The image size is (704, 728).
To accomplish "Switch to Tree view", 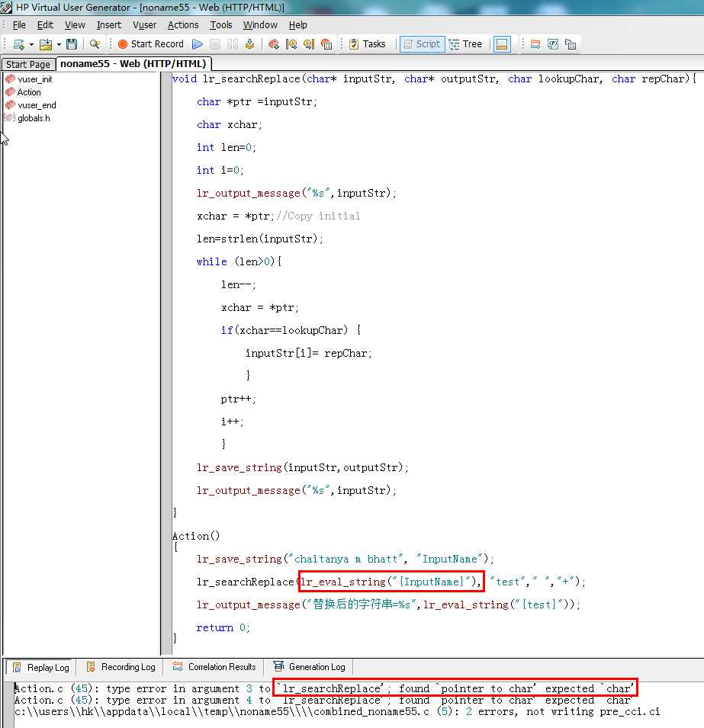I will point(465,44).
